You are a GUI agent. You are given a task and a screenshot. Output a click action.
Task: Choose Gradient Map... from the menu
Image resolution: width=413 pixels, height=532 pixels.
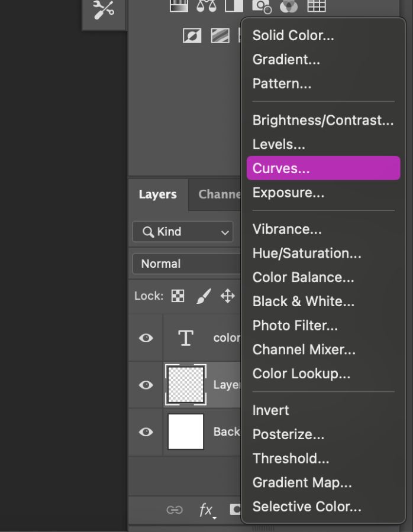323,482
